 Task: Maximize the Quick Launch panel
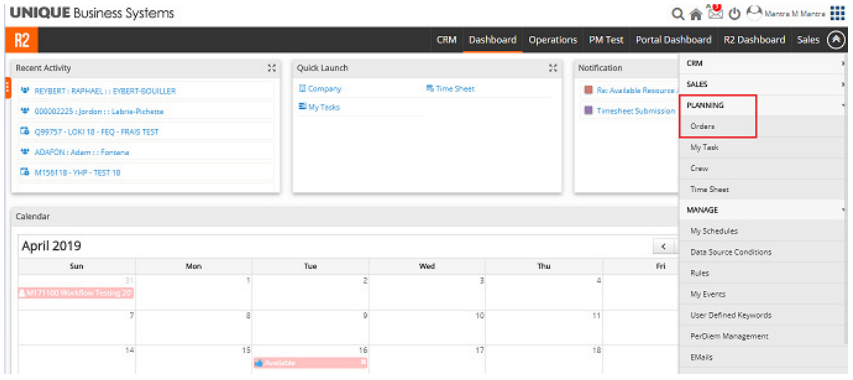pos(553,68)
